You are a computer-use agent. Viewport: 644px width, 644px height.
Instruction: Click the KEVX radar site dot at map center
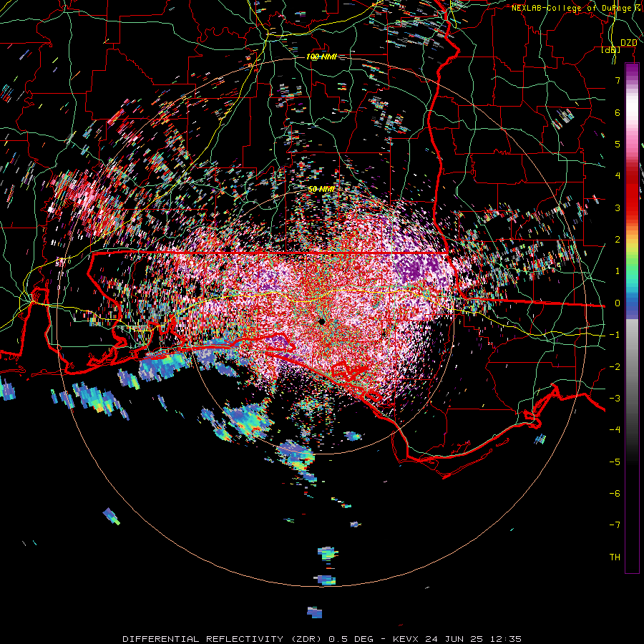tap(322, 321)
